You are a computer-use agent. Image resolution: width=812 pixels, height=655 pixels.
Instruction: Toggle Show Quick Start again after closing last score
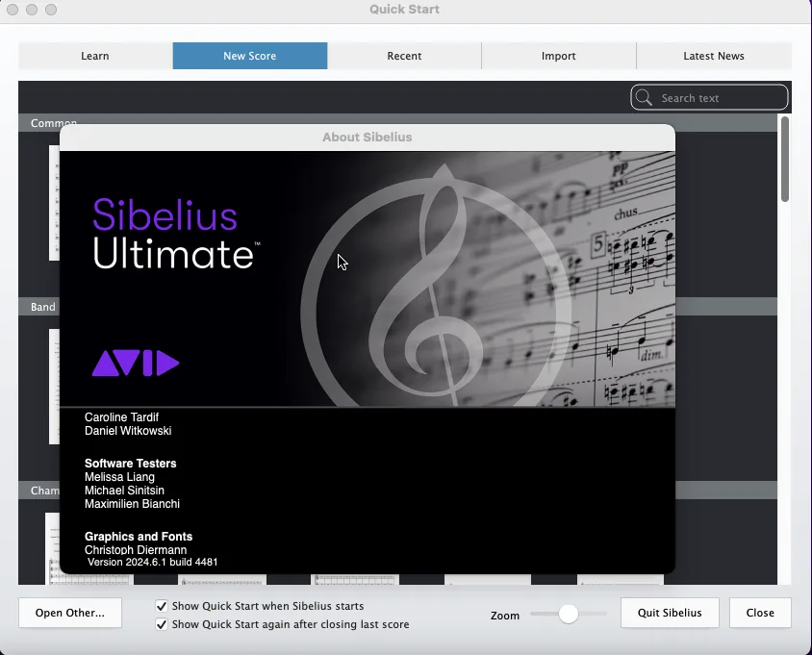(162, 624)
